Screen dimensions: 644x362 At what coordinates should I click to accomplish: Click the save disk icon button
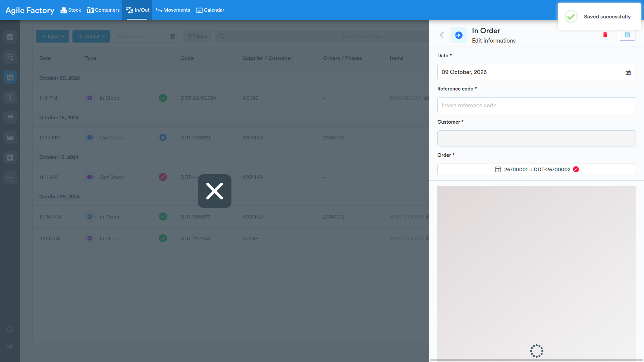(x=627, y=35)
